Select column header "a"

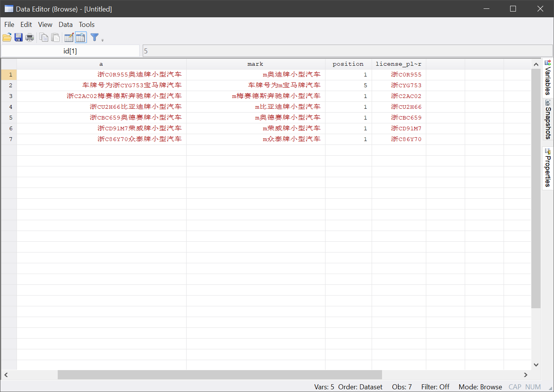click(x=102, y=64)
